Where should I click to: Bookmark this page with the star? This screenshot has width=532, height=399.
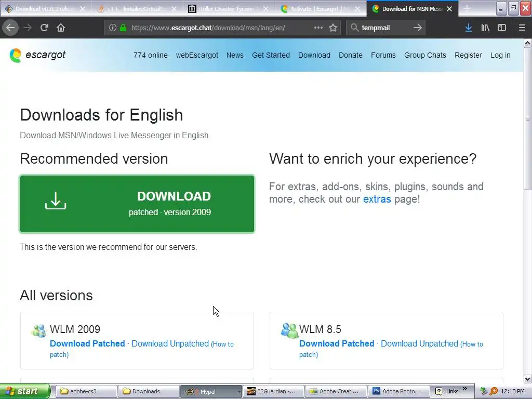pos(333,28)
